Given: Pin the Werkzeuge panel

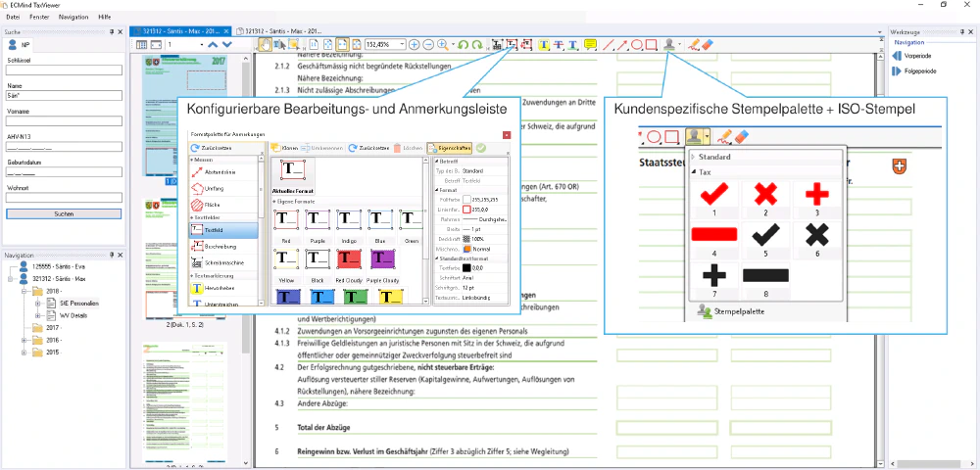Looking at the screenshot, I should click(x=962, y=30).
